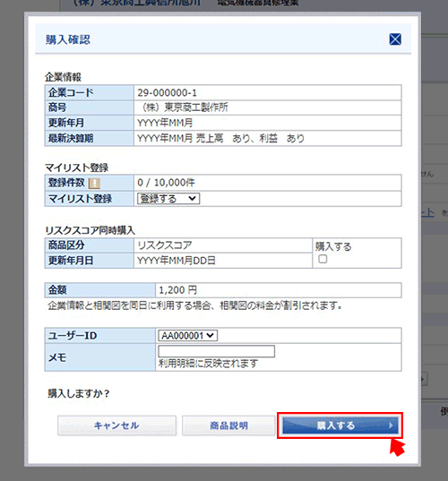Click the 最新決算期 value row
This screenshot has width=448, height=481.
267,138
